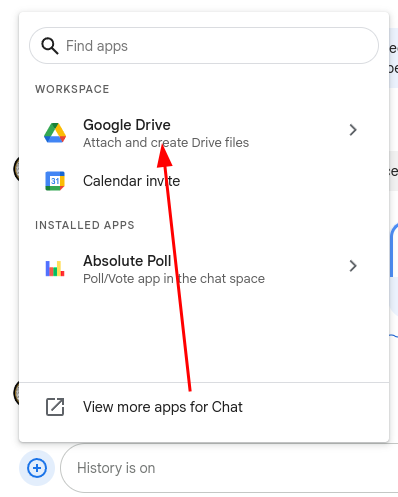
Task: Expand the Absolute Poll submenu chevron
Action: [x=353, y=266]
